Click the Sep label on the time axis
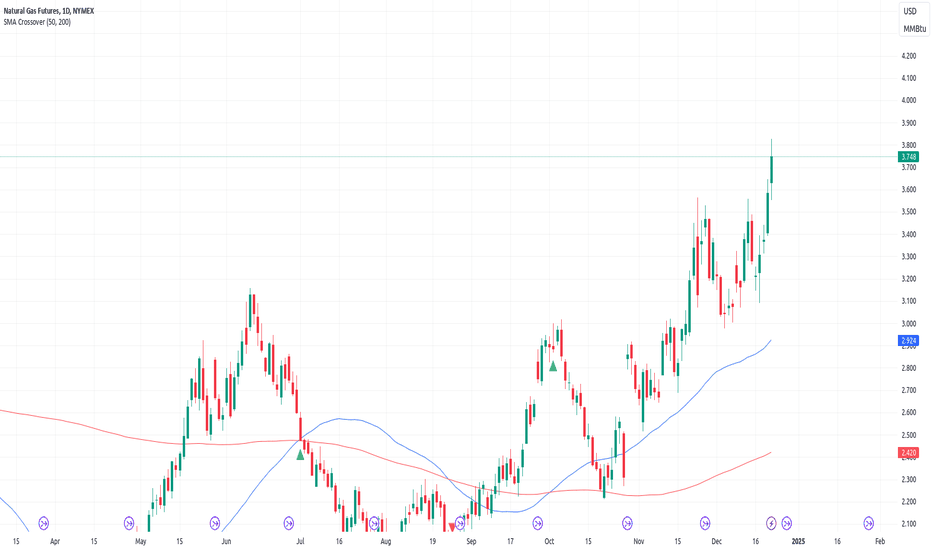932x550 pixels. (471, 542)
